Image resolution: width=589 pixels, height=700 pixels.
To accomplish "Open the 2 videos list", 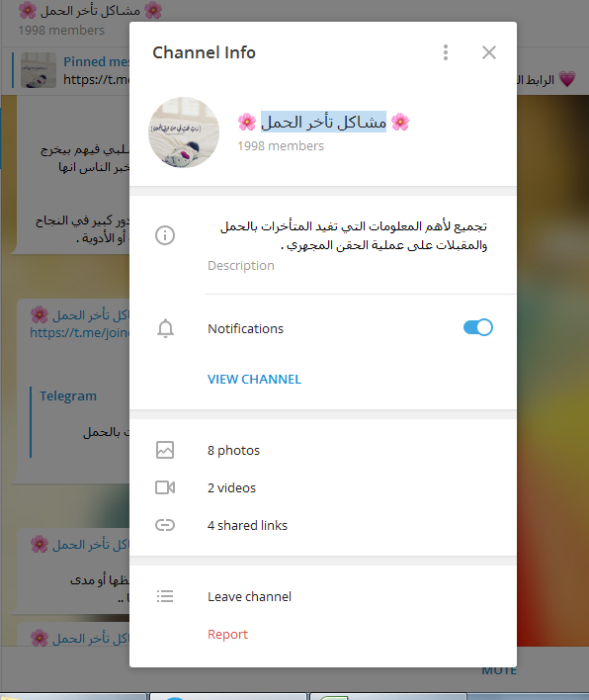I will [x=231, y=487].
